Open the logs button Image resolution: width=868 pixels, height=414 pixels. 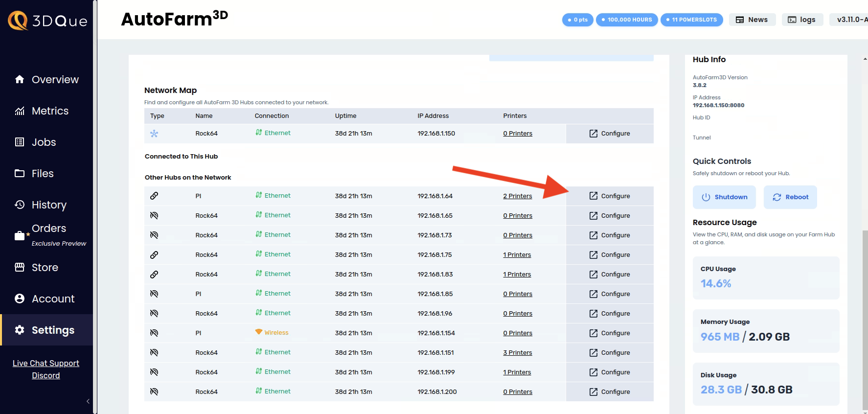coord(802,20)
